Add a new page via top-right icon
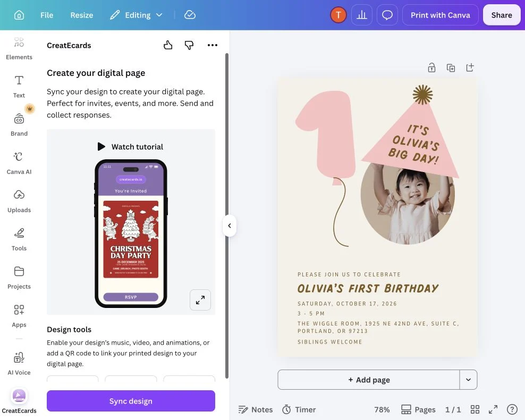The image size is (525, 420). click(x=470, y=67)
